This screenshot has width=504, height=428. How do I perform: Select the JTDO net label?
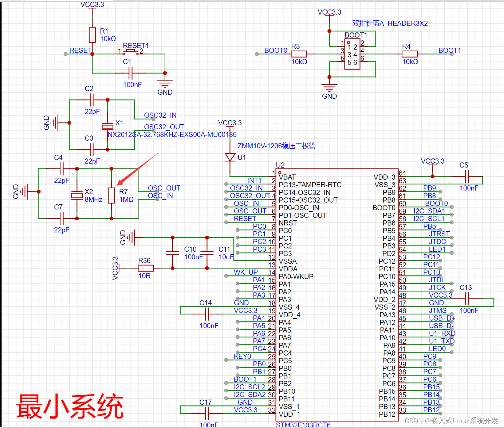pos(437,242)
